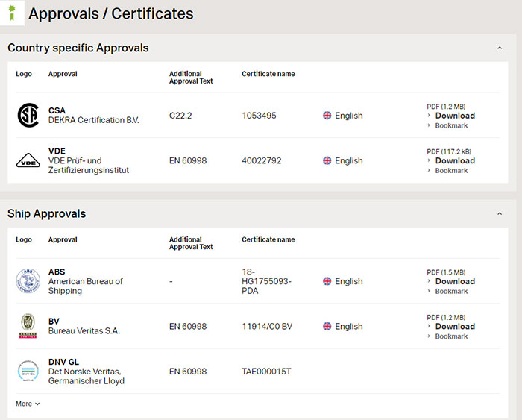
Task: Collapse the Country specific Approvals section
Action: click(500, 48)
